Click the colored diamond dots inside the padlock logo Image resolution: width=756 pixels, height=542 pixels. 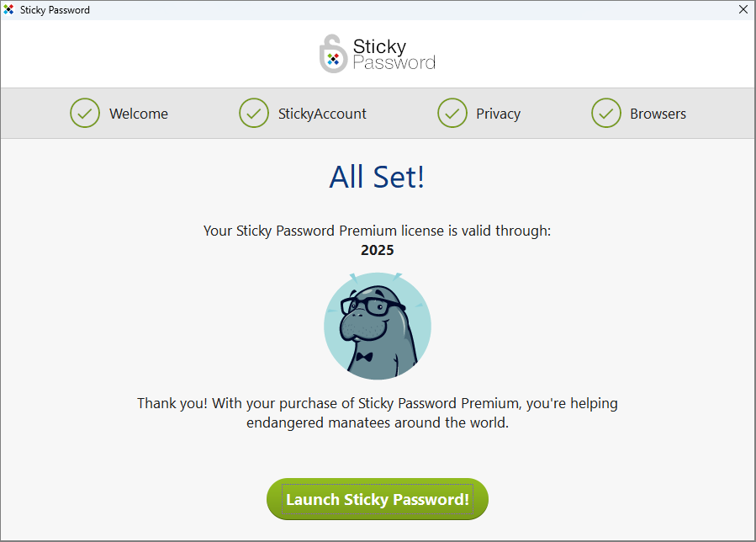pyautogui.click(x=332, y=59)
